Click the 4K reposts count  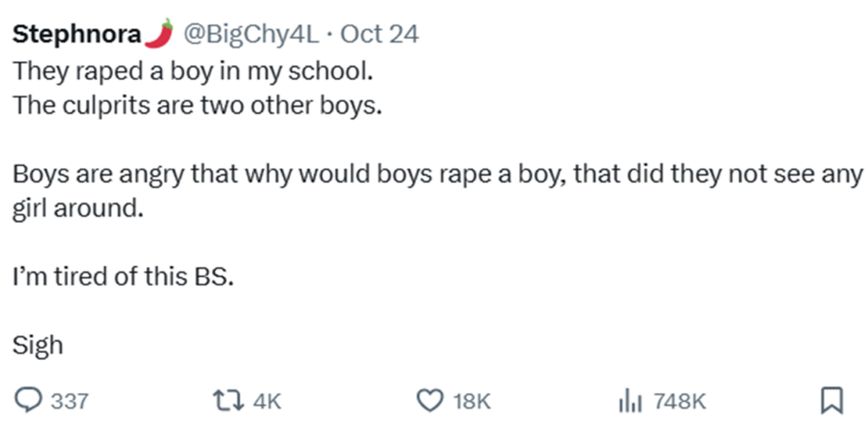coord(267,402)
